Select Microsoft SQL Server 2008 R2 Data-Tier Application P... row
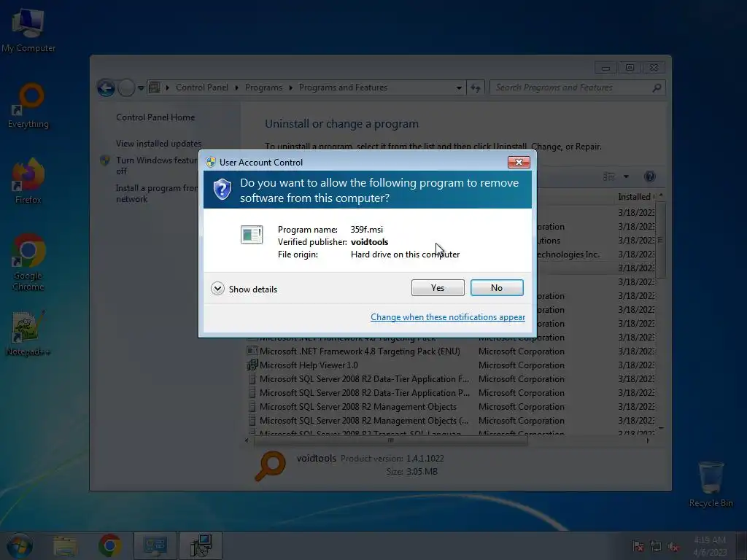 point(450,392)
